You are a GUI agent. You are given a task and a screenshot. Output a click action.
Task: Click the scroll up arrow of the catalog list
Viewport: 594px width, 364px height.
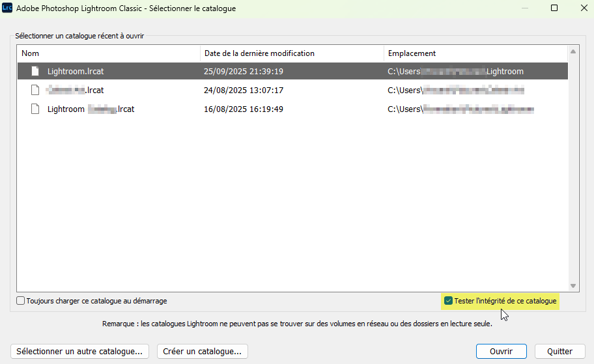pos(573,51)
